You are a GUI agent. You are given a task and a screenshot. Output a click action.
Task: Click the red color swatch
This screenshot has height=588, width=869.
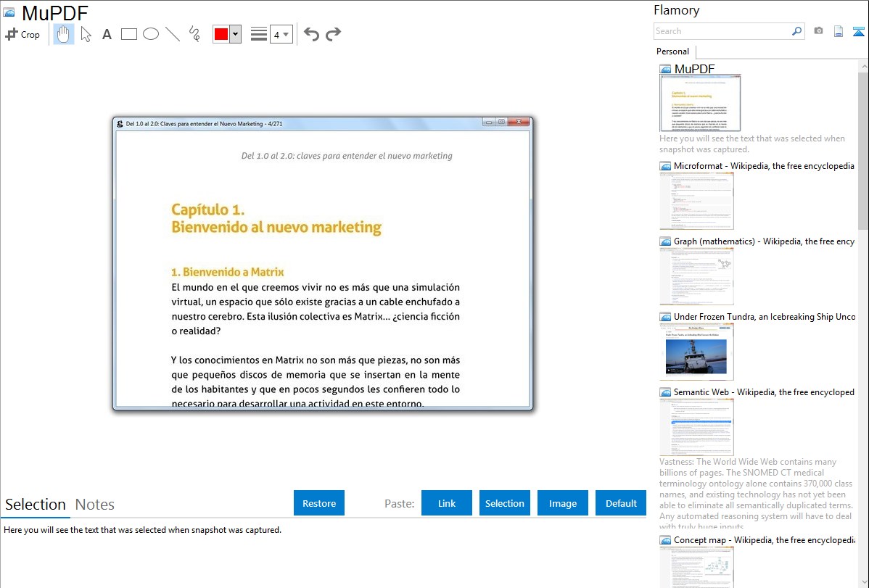(x=221, y=34)
